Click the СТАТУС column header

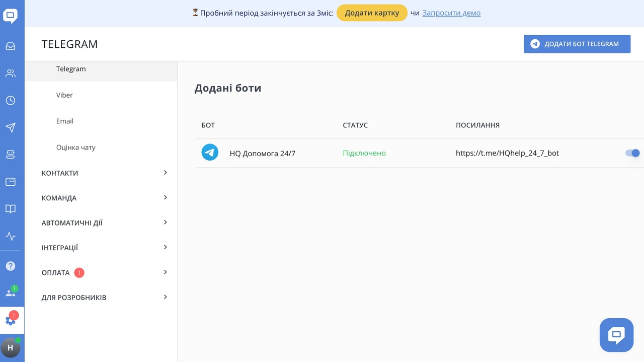[x=355, y=125]
